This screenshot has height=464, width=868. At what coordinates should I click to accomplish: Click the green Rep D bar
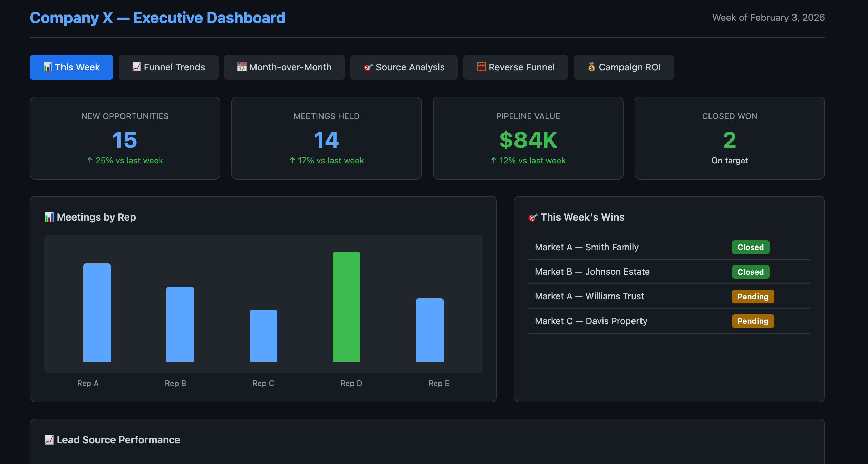(346, 307)
